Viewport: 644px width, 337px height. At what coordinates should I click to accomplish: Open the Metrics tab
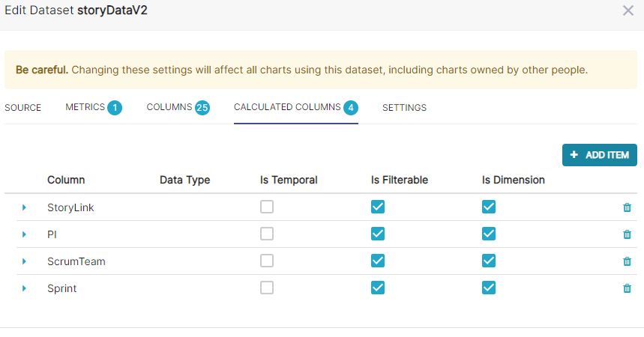click(x=85, y=108)
